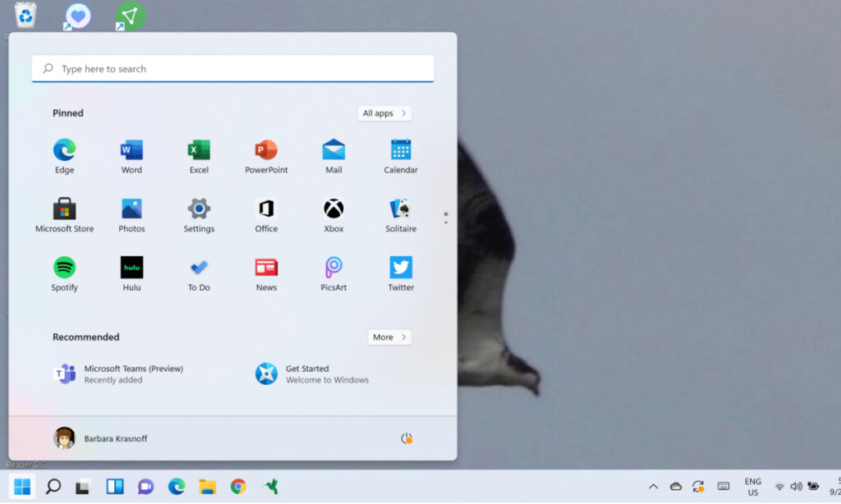Launch the Xbox app

333,215
